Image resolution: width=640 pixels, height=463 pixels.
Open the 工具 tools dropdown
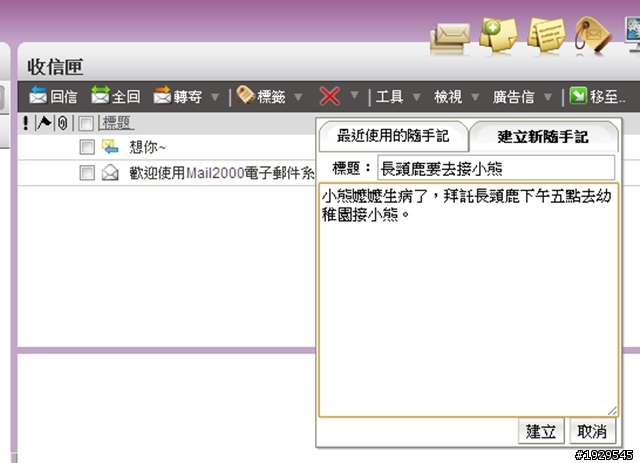(398, 97)
